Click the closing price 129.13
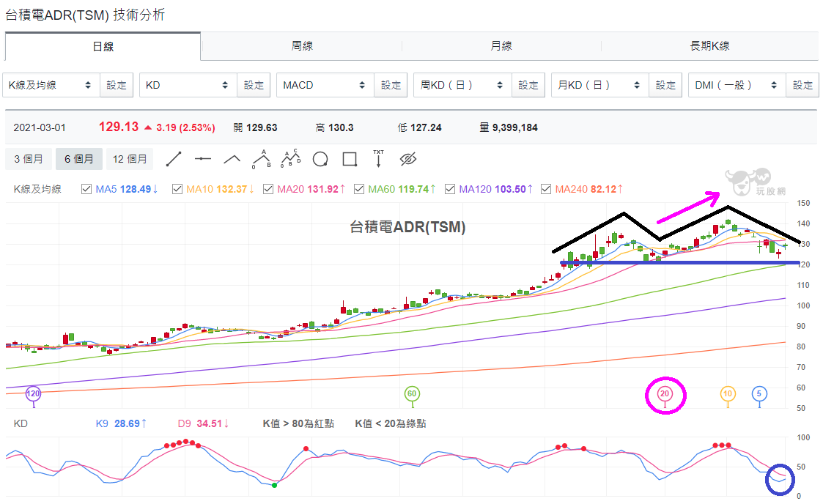Viewport: 823px width, 504px height. [x=119, y=127]
